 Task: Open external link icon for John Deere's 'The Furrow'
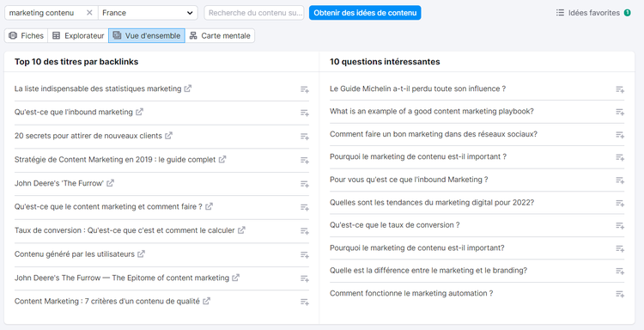[x=110, y=183]
